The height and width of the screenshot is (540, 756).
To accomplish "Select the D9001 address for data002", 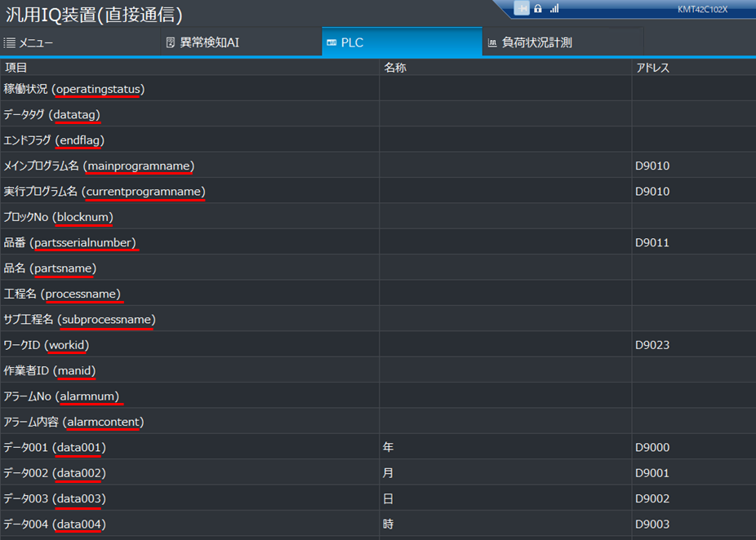I will (652, 473).
